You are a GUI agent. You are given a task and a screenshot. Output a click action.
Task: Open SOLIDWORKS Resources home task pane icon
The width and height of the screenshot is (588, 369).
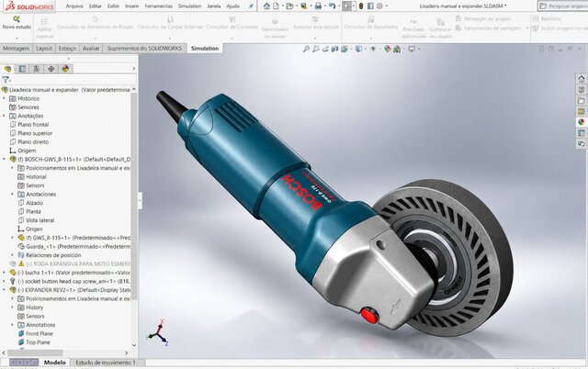(582, 79)
